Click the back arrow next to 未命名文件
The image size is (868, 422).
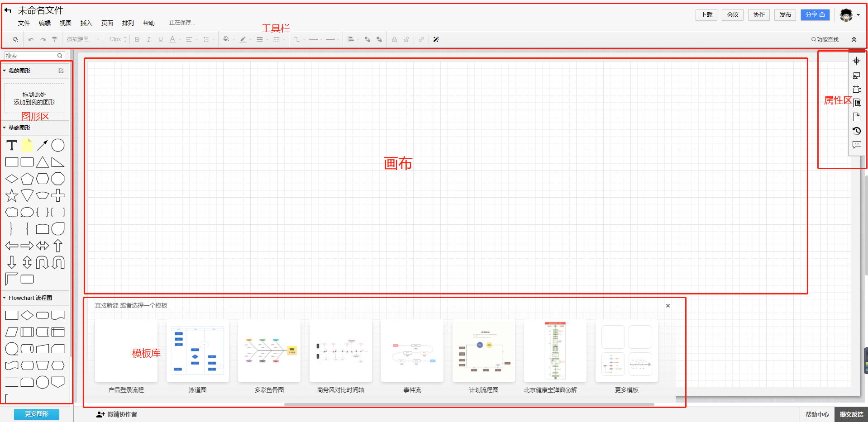8,10
